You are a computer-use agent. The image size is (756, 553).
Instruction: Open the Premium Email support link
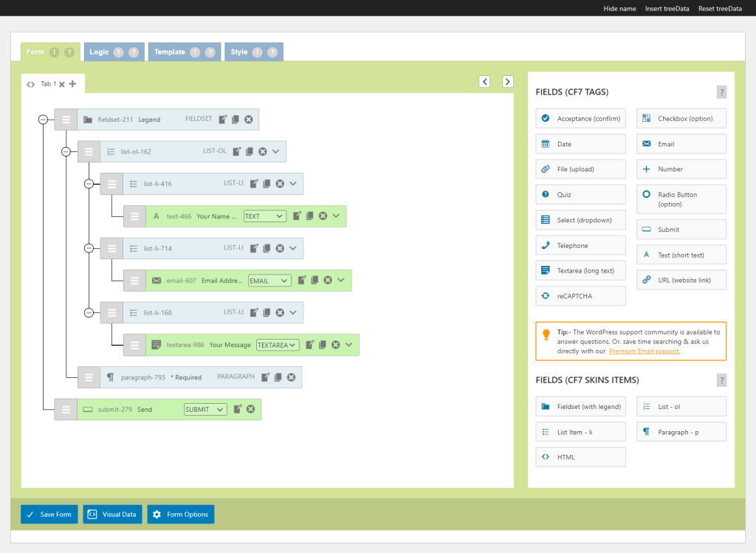pos(645,351)
